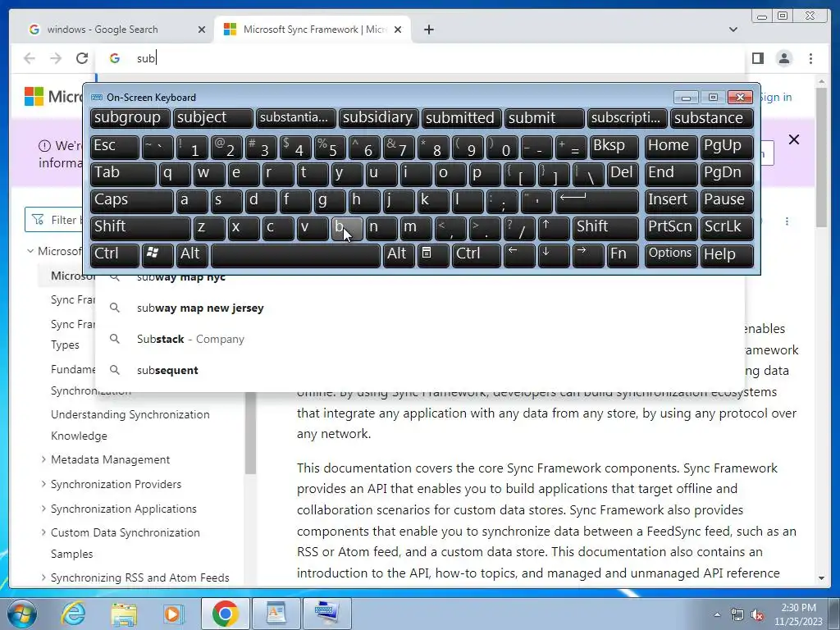Pick the 'submit' word prediction
Screen dimensions: 840x630
click(x=545, y=118)
